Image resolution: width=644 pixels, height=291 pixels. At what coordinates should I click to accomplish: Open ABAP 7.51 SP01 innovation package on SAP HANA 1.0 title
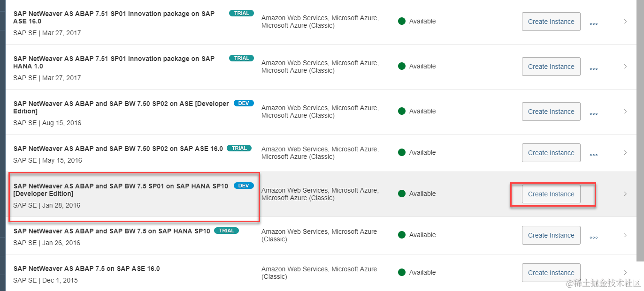pos(114,62)
